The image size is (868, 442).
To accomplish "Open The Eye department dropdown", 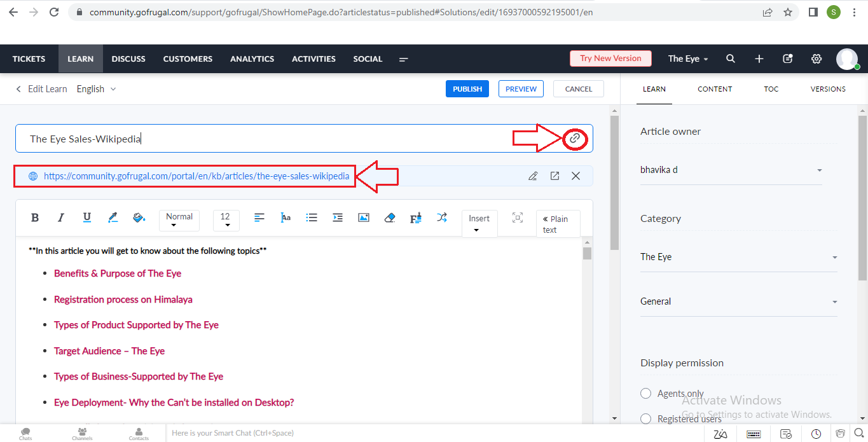I will [688, 59].
